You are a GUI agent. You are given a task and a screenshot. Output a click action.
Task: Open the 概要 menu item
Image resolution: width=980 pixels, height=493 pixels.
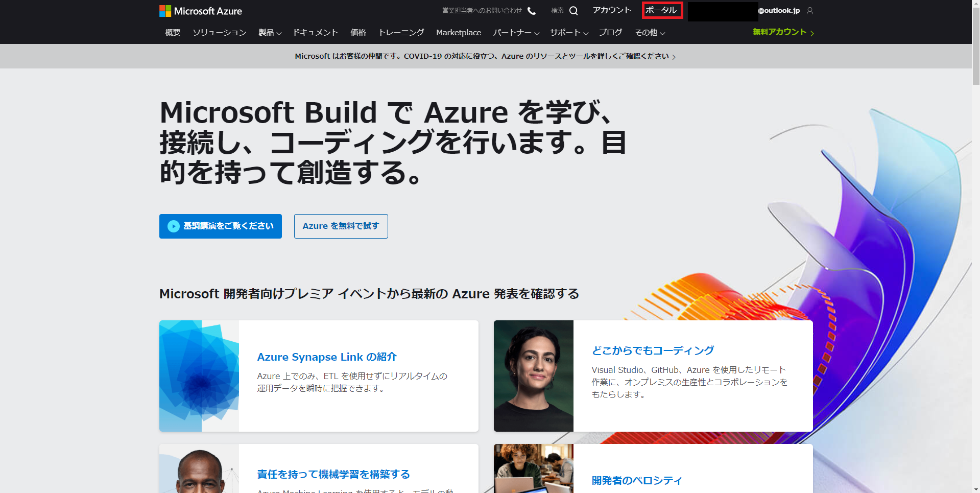173,33
